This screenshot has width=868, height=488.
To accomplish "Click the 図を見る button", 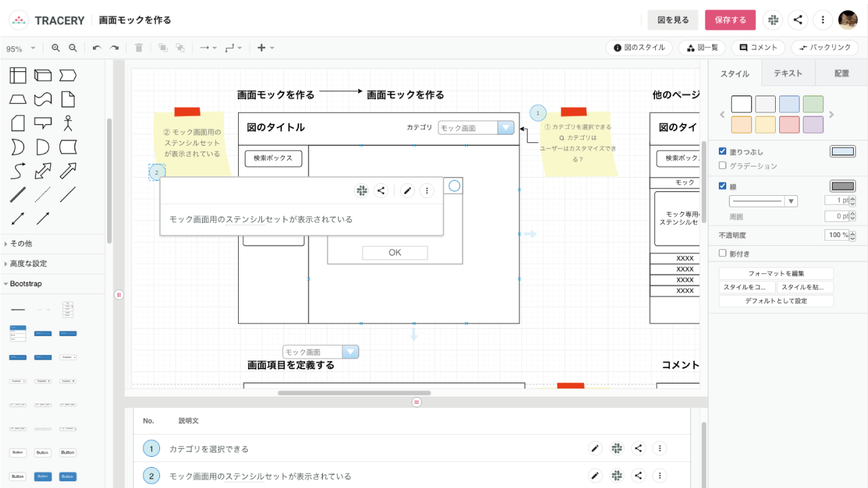I will 673,20.
